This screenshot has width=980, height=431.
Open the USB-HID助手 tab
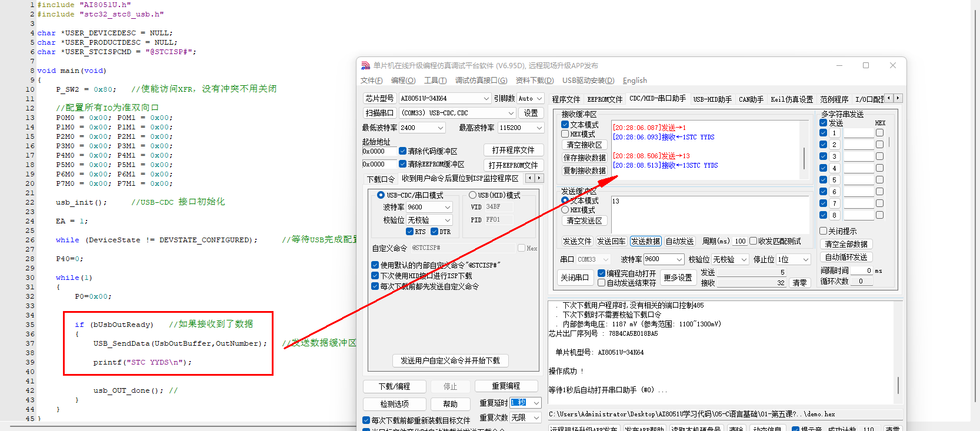(x=712, y=99)
